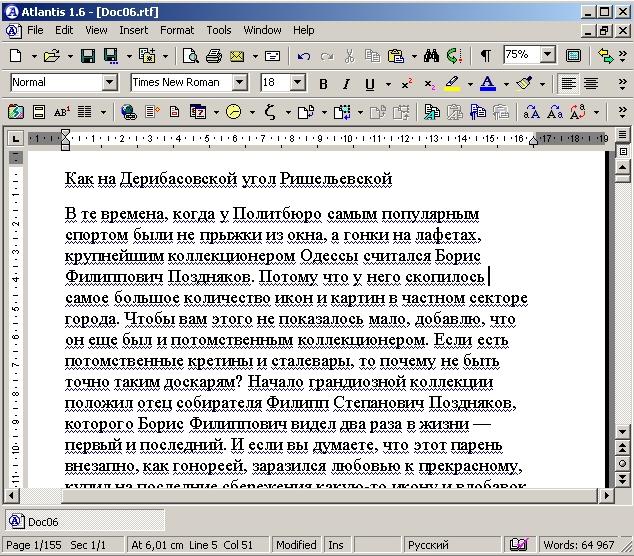Screen dimensions: 634x556
Task: Open print preview
Action: [190, 55]
